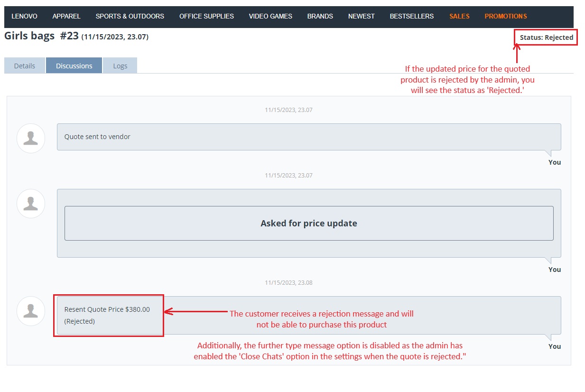Image resolution: width=585 pixels, height=392 pixels.
Task: Select the 'Quote sent to vendor' message bubble
Action: [x=309, y=137]
